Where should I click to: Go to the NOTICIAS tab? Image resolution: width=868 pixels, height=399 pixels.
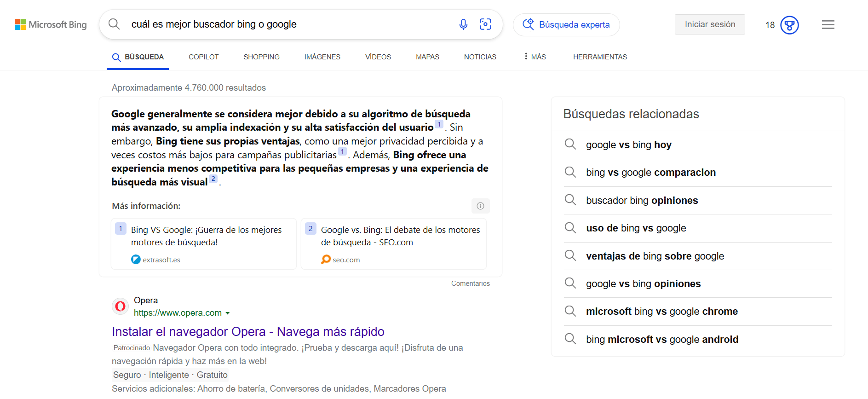[480, 57]
